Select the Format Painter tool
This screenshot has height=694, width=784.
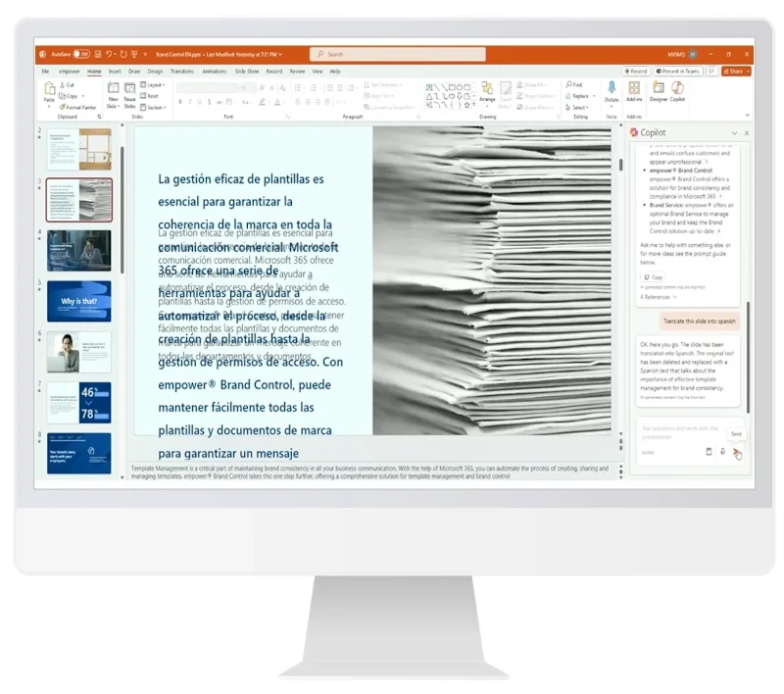(78, 107)
